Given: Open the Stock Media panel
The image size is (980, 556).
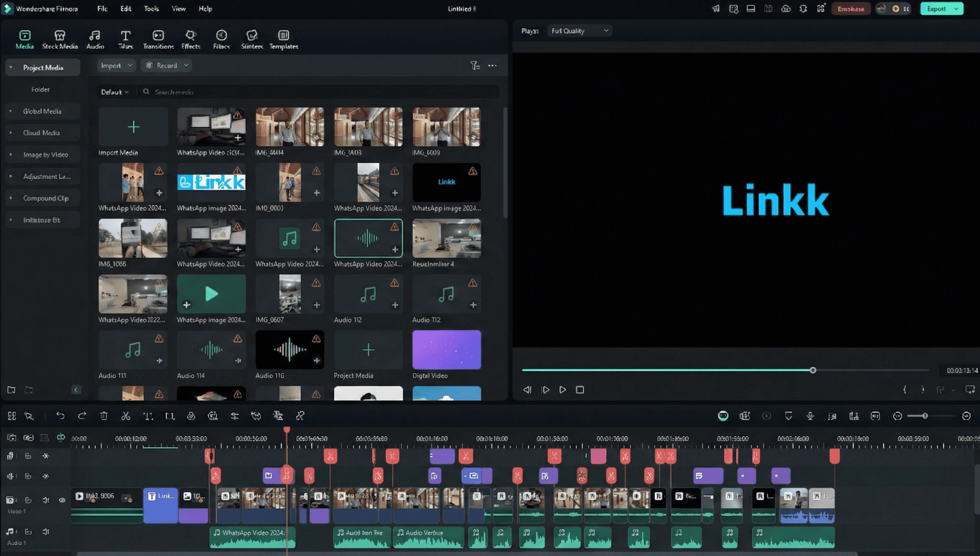Looking at the screenshot, I should click(x=60, y=40).
